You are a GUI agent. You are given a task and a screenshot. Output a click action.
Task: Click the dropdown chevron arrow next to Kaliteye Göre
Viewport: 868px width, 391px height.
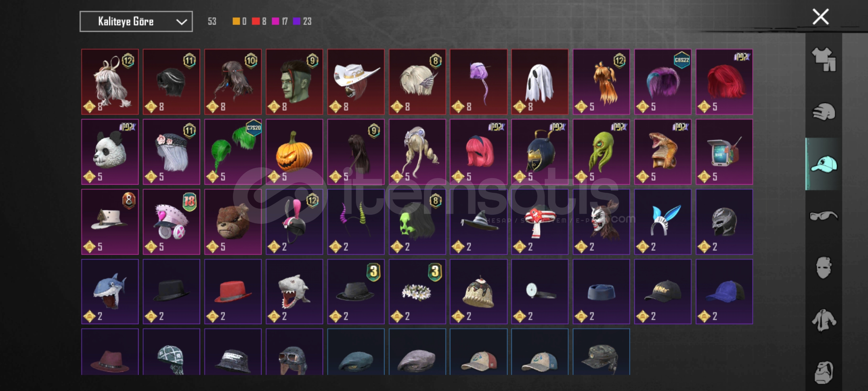[x=181, y=22]
